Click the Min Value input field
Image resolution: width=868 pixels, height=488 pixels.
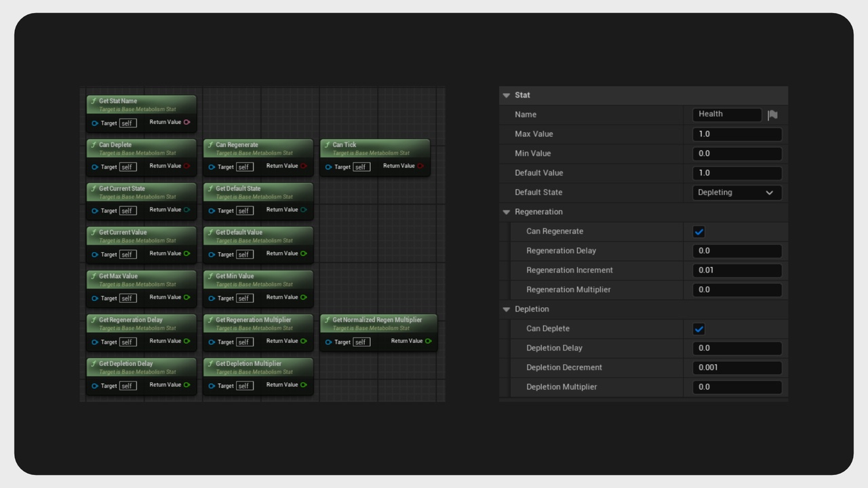tap(737, 154)
